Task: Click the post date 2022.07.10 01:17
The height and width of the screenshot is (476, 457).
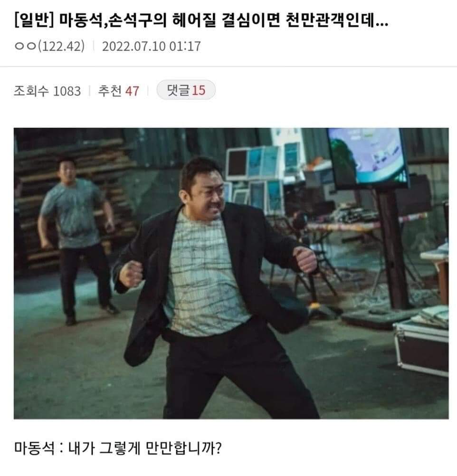Action: [151, 46]
